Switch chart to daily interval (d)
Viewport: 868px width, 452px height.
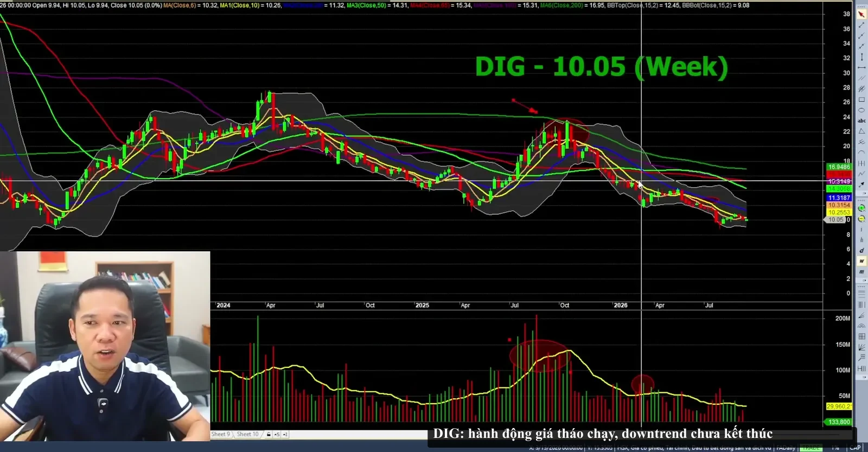point(861,251)
